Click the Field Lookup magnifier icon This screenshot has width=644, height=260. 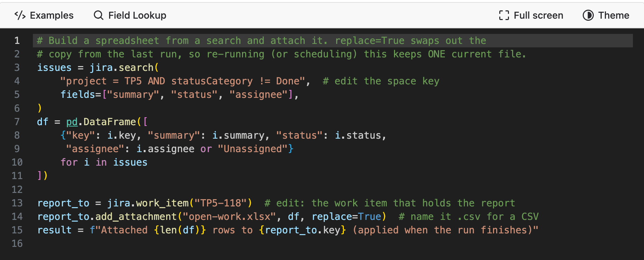coord(99,15)
